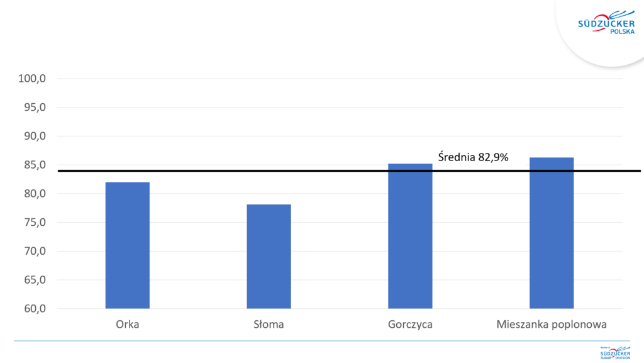Select the Mieszanka poplonowa bar
Image resolution: width=644 pixels, height=363 pixels.
(x=551, y=233)
